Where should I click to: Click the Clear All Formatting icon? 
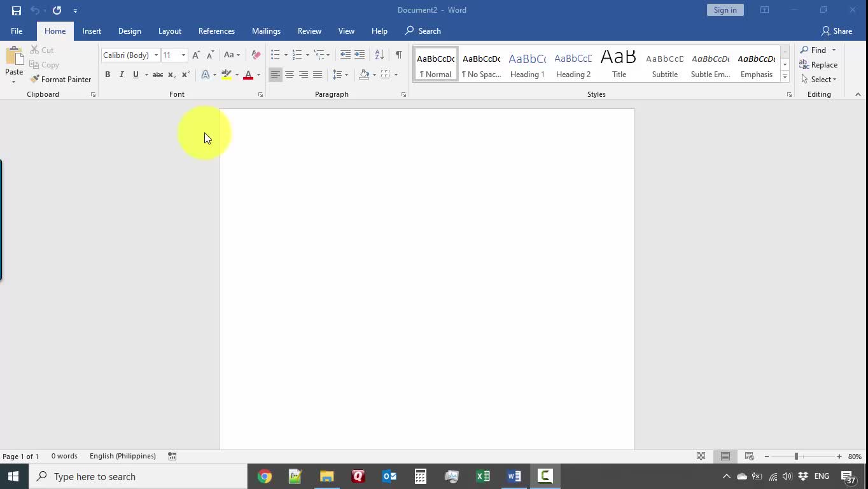tap(256, 55)
